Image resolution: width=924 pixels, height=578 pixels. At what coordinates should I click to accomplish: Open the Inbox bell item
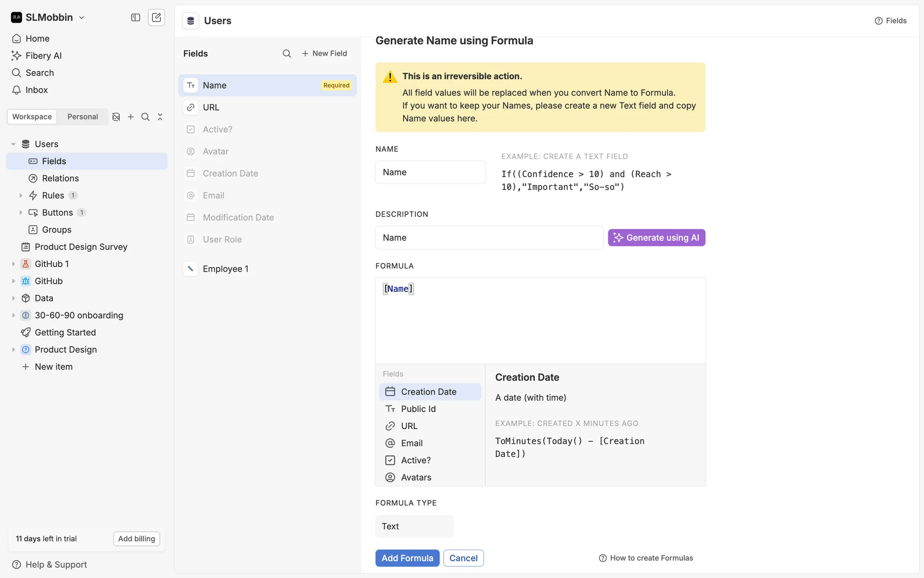[x=37, y=90]
